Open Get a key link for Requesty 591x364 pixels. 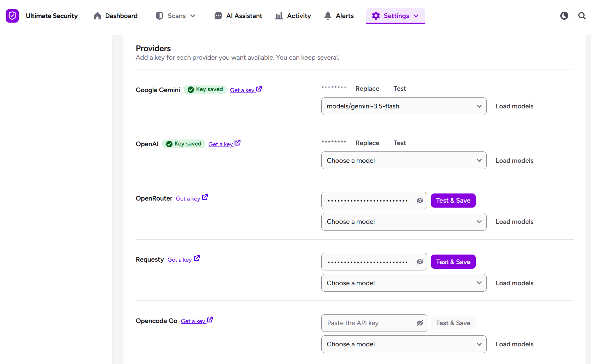pos(183,259)
